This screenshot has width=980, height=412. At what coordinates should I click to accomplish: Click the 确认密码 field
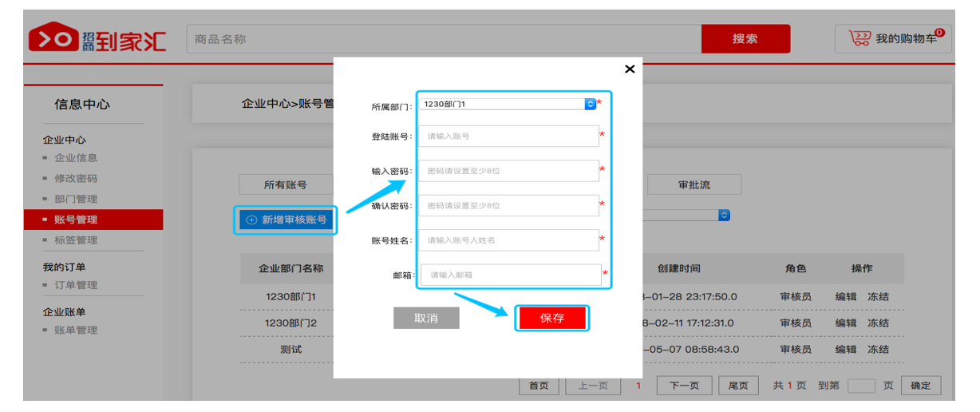508,205
